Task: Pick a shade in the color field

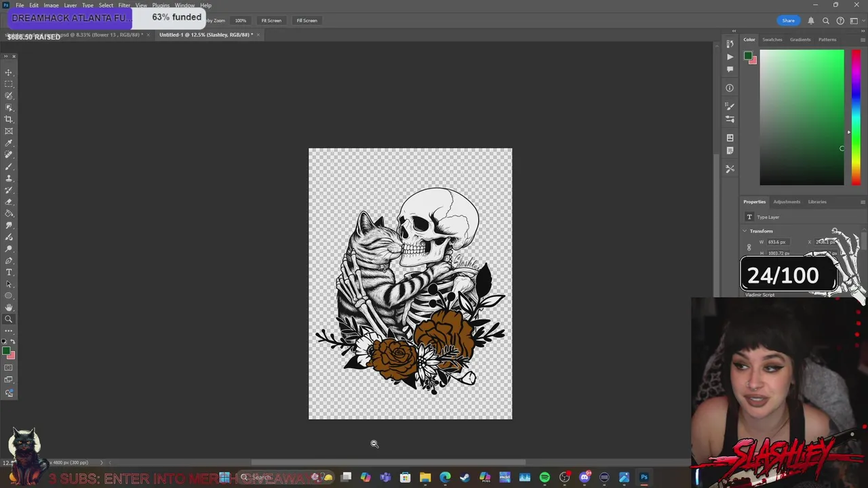Action: pyautogui.click(x=802, y=117)
